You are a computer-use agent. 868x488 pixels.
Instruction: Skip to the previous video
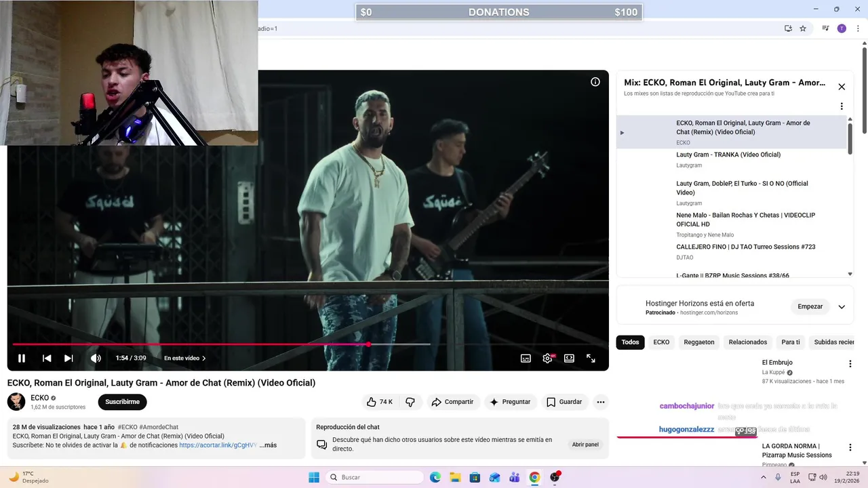tap(47, 358)
